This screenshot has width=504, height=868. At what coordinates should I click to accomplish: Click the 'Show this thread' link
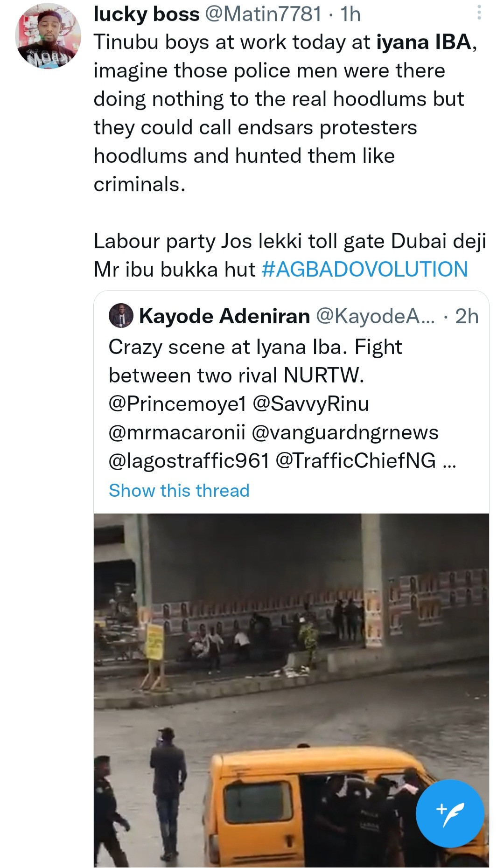(x=179, y=490)
